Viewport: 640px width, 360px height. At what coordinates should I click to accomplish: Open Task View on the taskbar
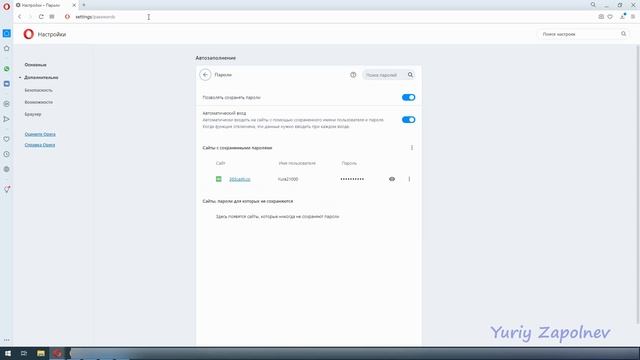24,353
